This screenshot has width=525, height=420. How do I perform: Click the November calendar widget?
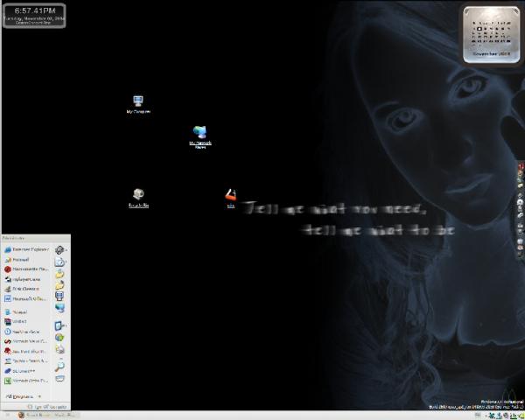[x=491, y=35]
